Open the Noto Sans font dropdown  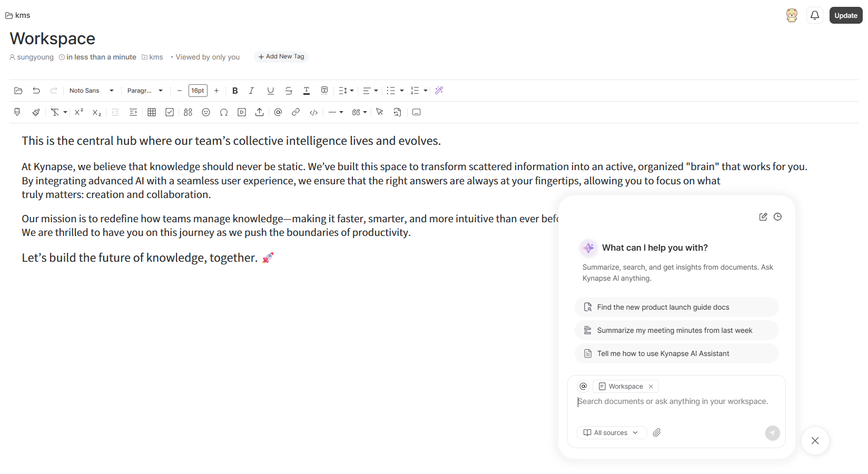tap(92, 91)
